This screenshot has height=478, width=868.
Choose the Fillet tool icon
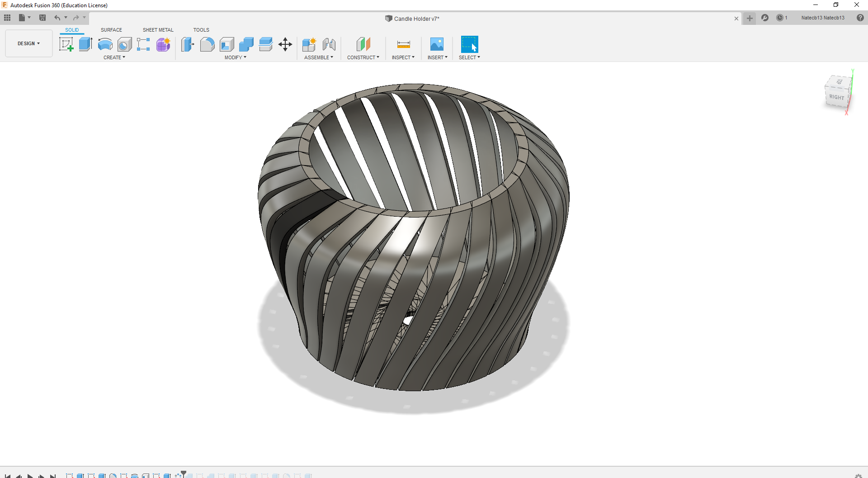click(x=207, y=44)
